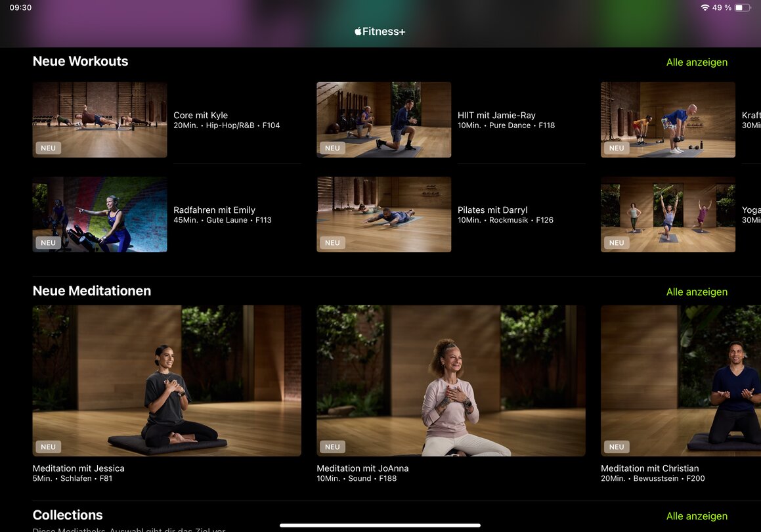Screen dimensions: 761x532
Task: Click the NEU badge on Core mit Kyle
Action: click(49, 148)
